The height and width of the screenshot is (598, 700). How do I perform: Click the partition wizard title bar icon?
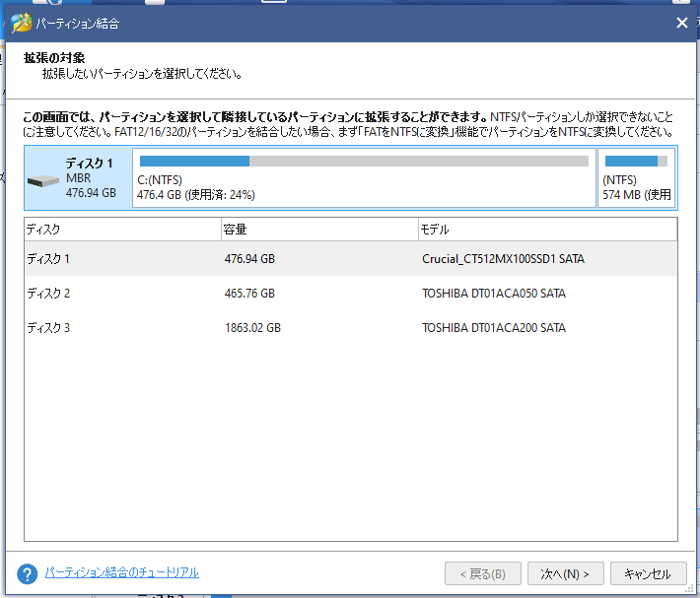(x=21, y=23)
